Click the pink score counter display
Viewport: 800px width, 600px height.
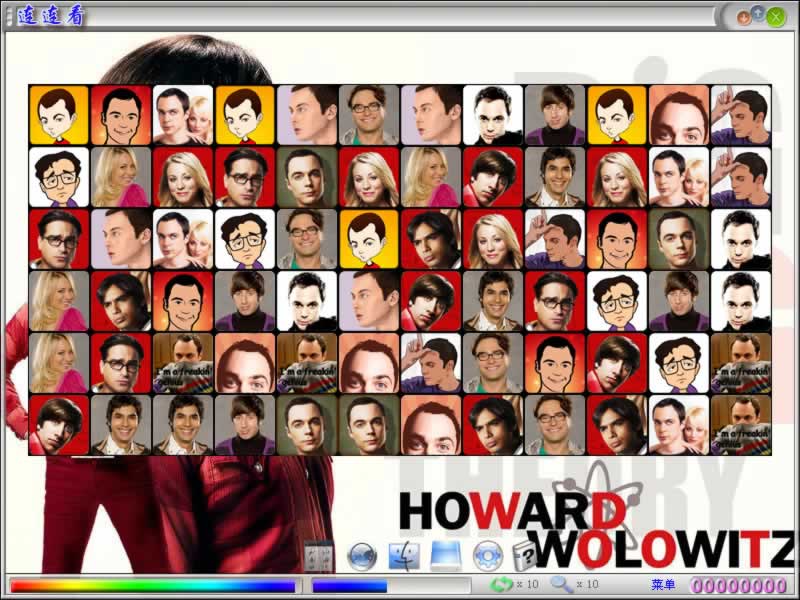[x=738, y=585]
